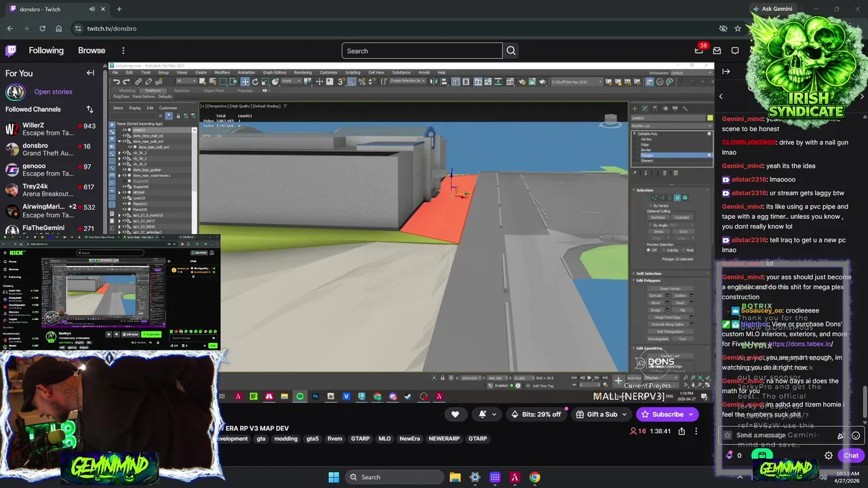
Task: Open genooo channel in sidebar
Action: (x=51, y=170)
